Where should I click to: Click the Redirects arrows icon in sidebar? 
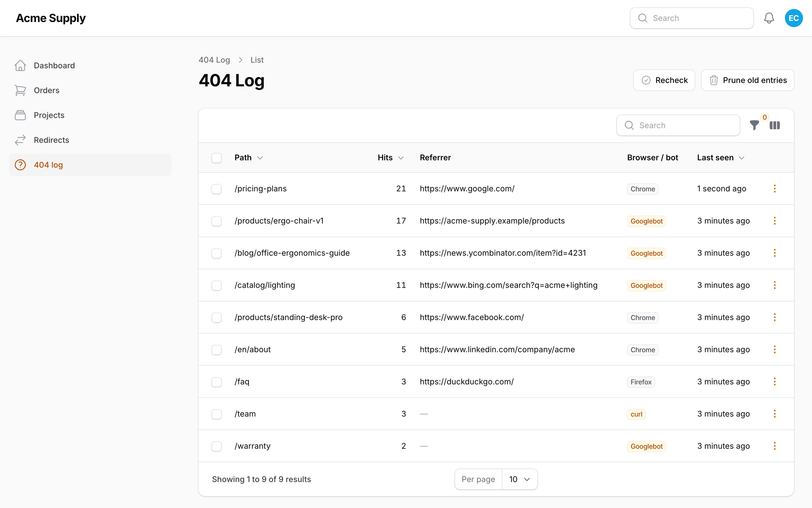(x=20, y=140)
